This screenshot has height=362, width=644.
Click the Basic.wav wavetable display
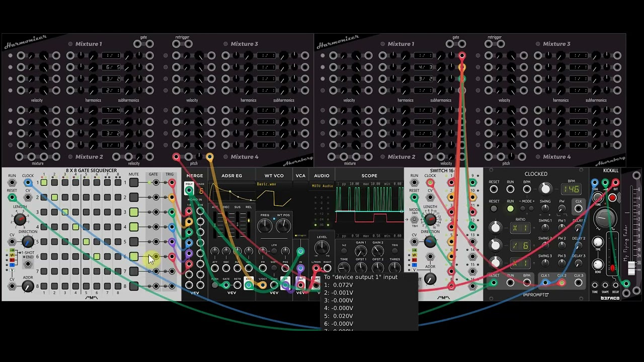[x=274, y=196]
